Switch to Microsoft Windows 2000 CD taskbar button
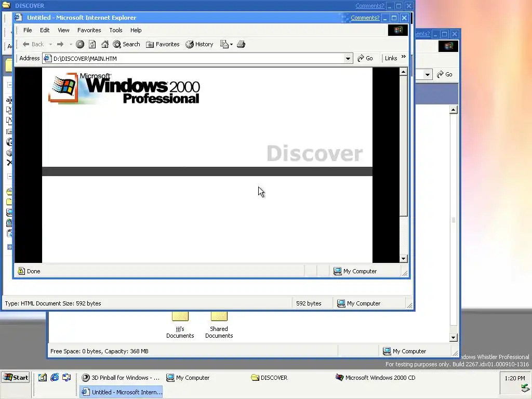Image resolution: width=532 pixels, height=399 pixels. 376,378
